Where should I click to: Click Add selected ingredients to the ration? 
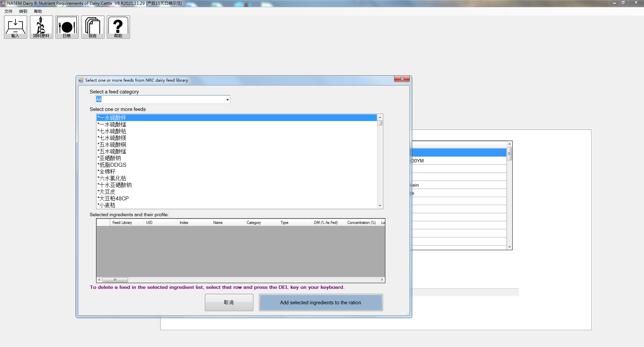point(321,302)
